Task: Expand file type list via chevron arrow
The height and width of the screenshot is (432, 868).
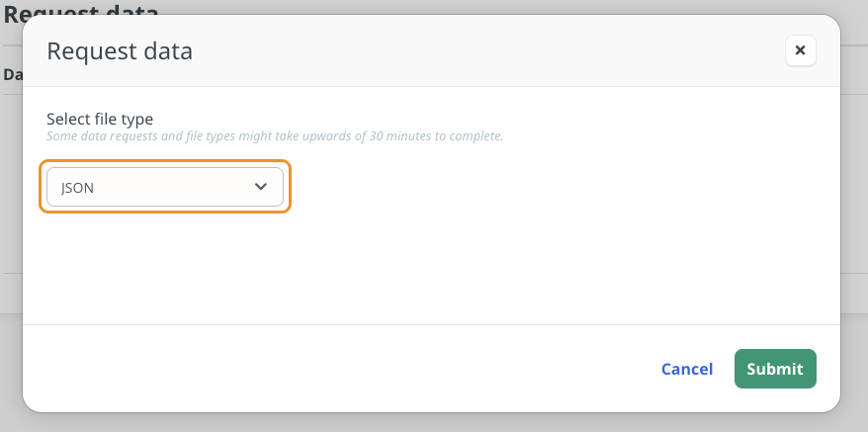Action: click(x=261, y=187)
